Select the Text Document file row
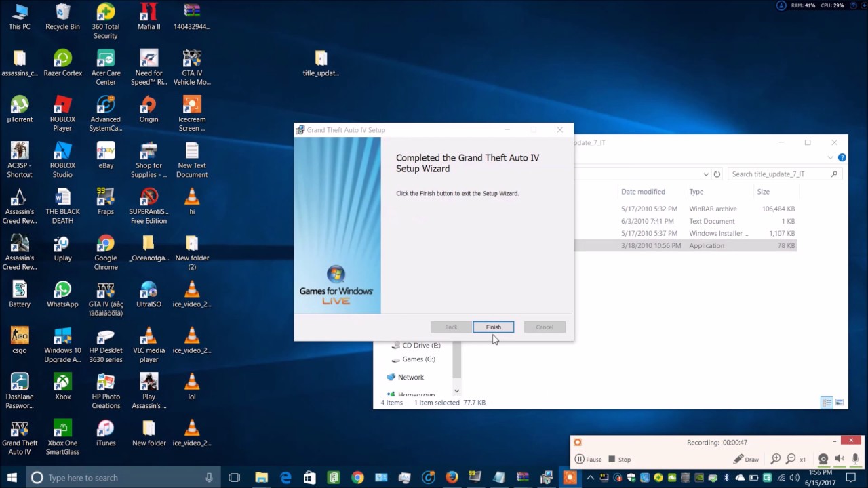868x488 pixels. (685, 221)
